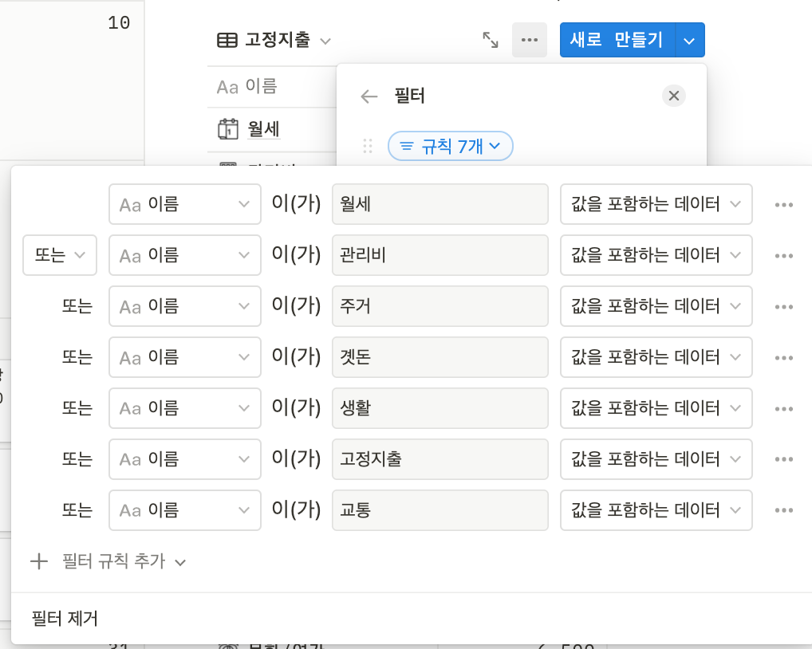
Task: Click the 생활 filter value field
Action: [x=440, y=408]
